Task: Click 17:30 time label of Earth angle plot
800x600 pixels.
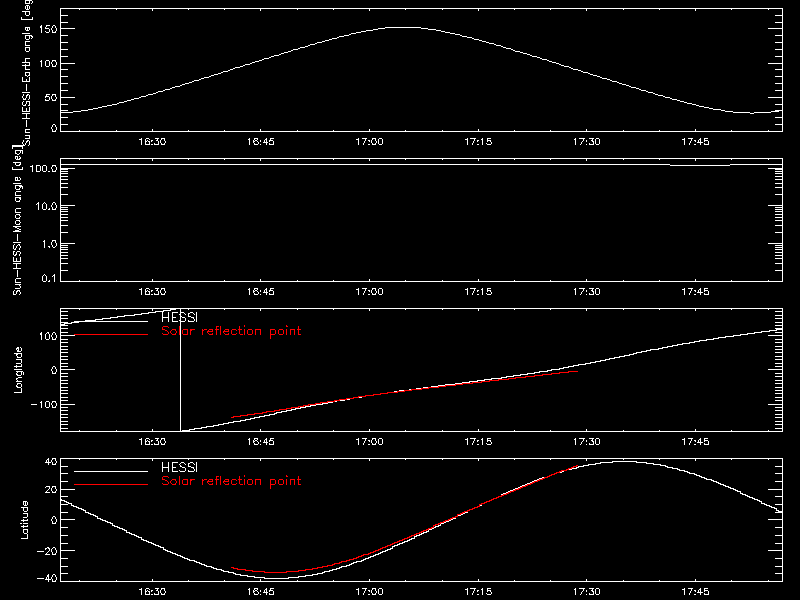Action: pyautogui.click(x=587, y=142)
